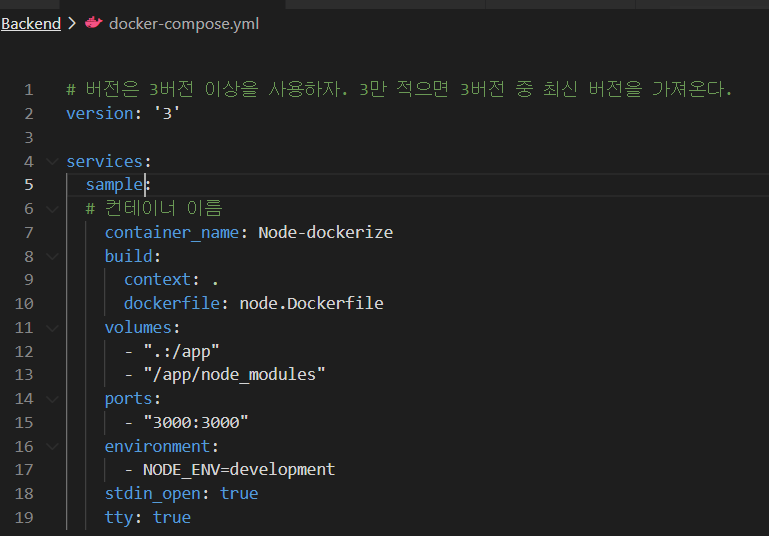Click the docker-compose.yml breadcrumb item
The image size is (769, 536).
click(x=184, y=24)
